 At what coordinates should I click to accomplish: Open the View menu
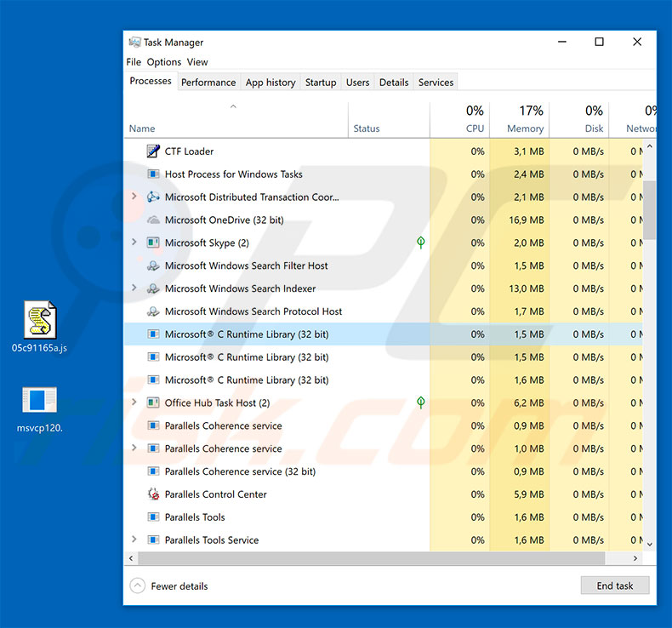[197, 62]
